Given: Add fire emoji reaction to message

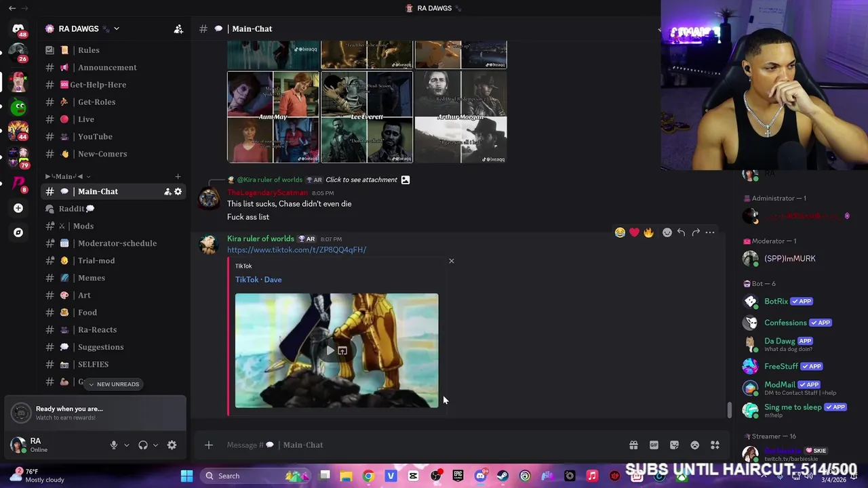Looking at the screenshot, I should [x=649, y=232].
